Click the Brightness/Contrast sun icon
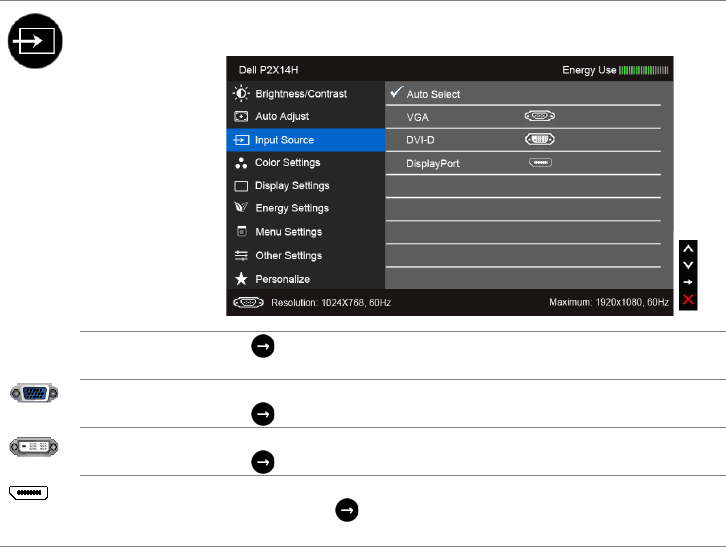The image size is (726, 547). (x=241, y=94)
